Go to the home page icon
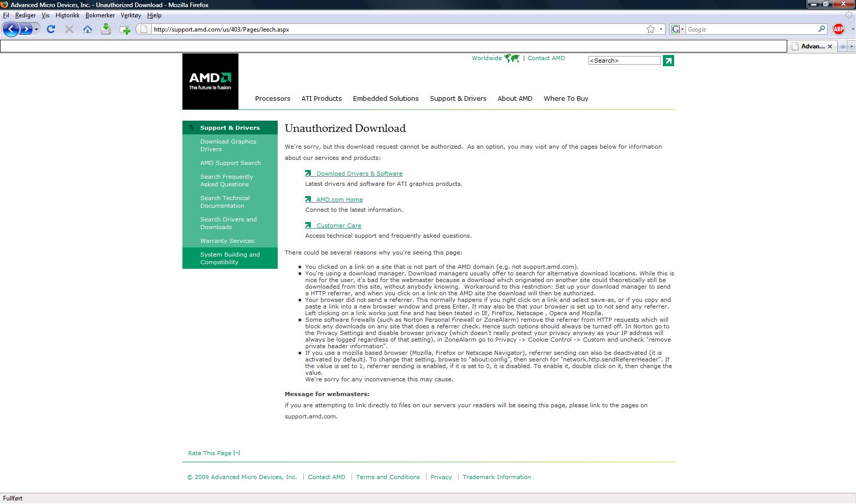856x504 pixels. coord(88,29)
